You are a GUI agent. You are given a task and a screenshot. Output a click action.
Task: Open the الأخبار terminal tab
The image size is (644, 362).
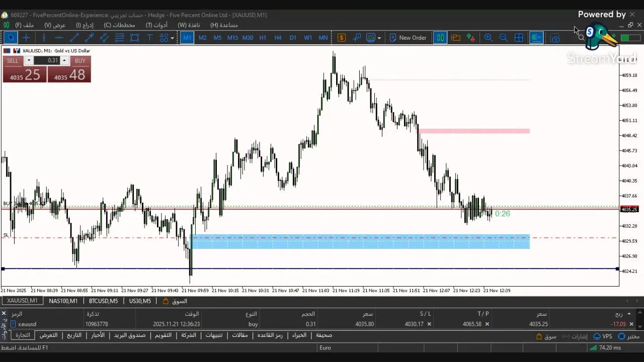(x=97, y=335)
